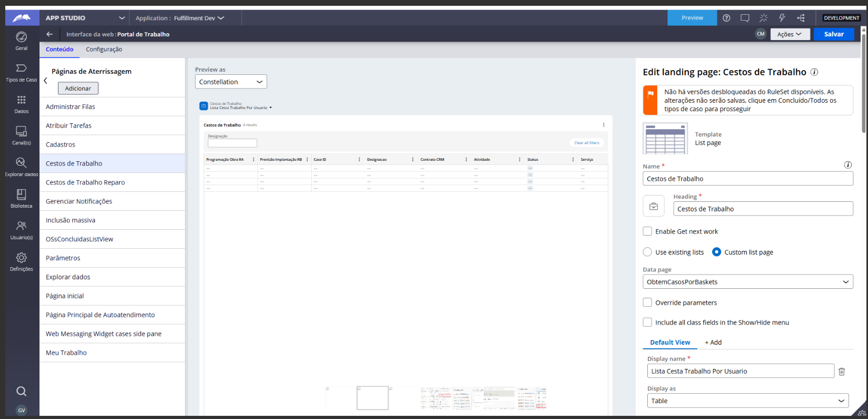Open Explorar dados in sidebar

[21, 167]
